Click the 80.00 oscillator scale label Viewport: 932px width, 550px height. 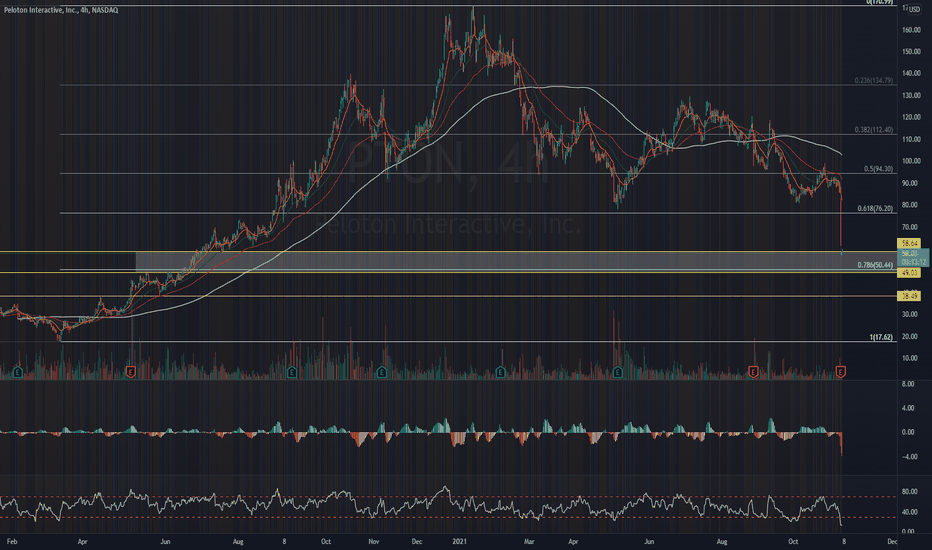point(909,492)
